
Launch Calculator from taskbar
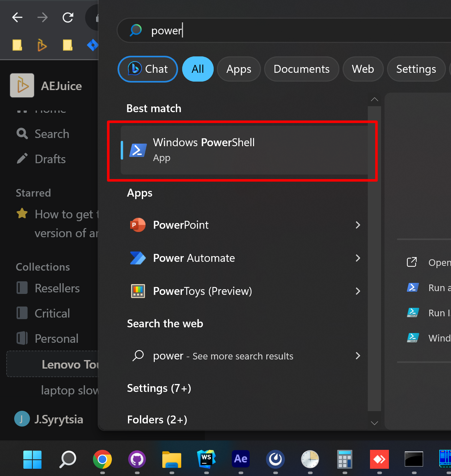pyautogui.click(x=345, y=459)
